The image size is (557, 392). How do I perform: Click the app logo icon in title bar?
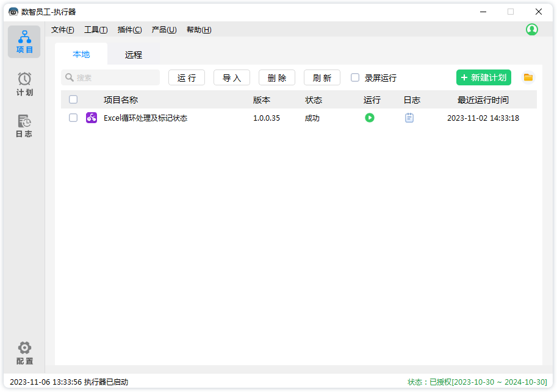click(13, 12)
